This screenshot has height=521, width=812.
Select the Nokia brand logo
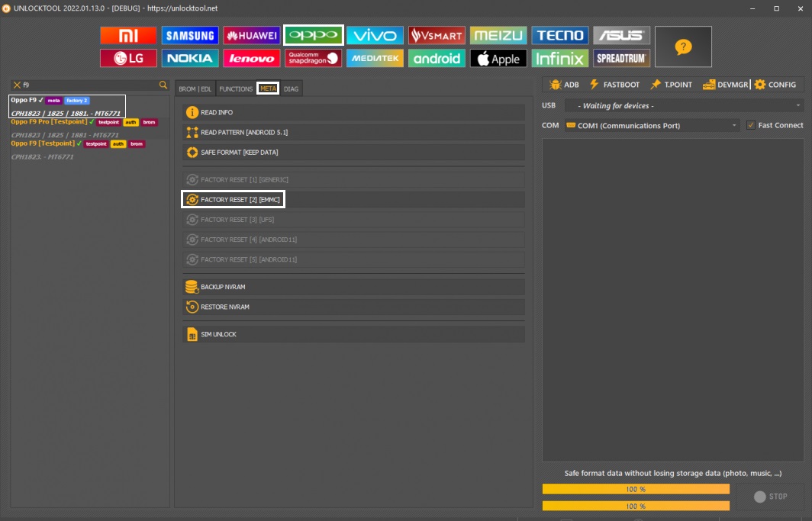coord(190,58)
